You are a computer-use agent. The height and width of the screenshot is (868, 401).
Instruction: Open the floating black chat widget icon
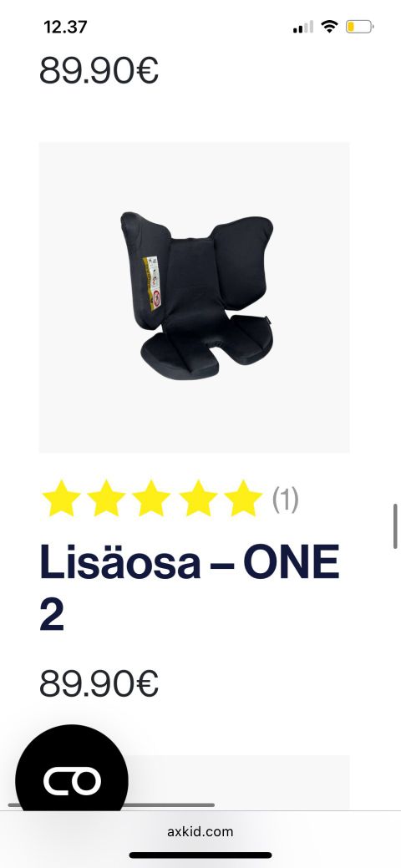[x=72, y=779]
